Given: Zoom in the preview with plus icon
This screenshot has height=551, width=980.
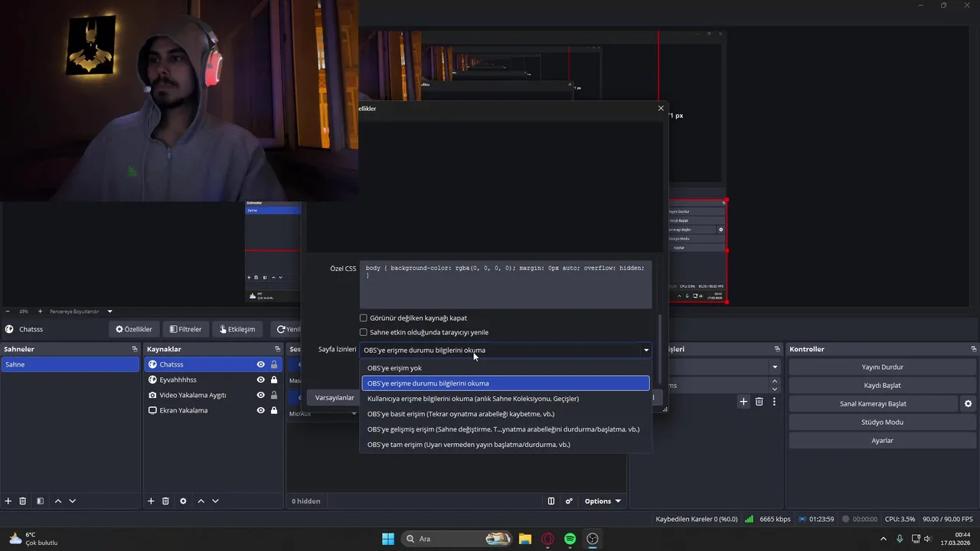Looking at the screenshot, I should tap(40, 311).
